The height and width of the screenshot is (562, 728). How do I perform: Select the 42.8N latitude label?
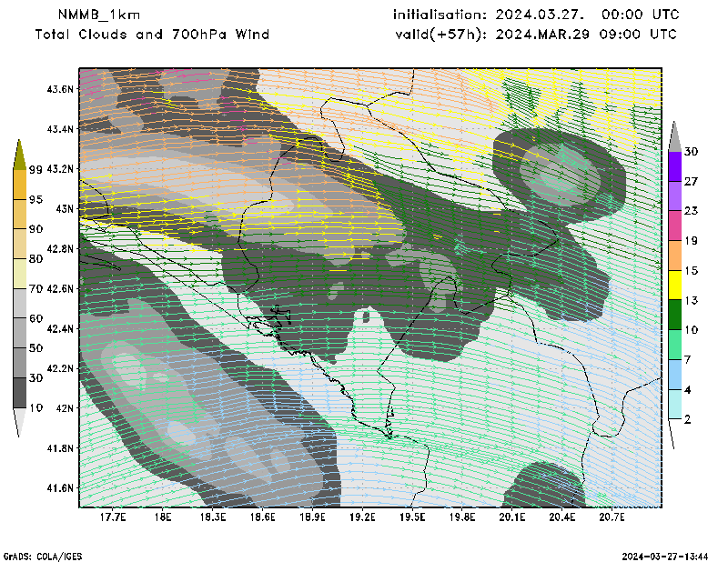click(60, 248)
